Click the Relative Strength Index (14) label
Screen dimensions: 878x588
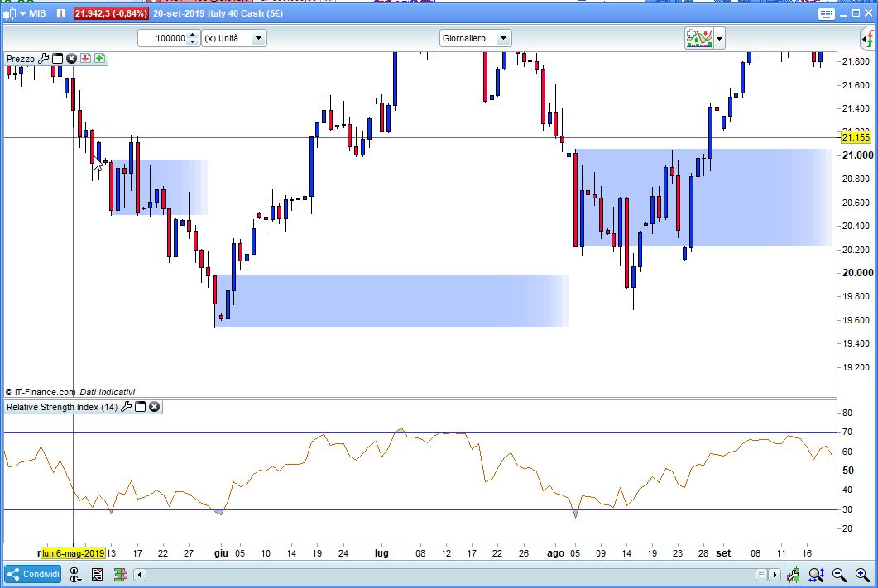point(62,407)
